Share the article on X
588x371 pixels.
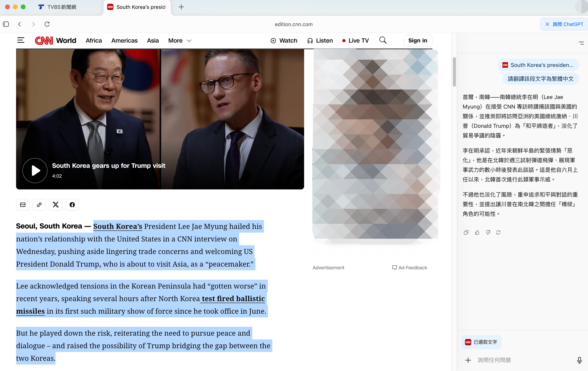pyautogui.click(x=56, y=205)
